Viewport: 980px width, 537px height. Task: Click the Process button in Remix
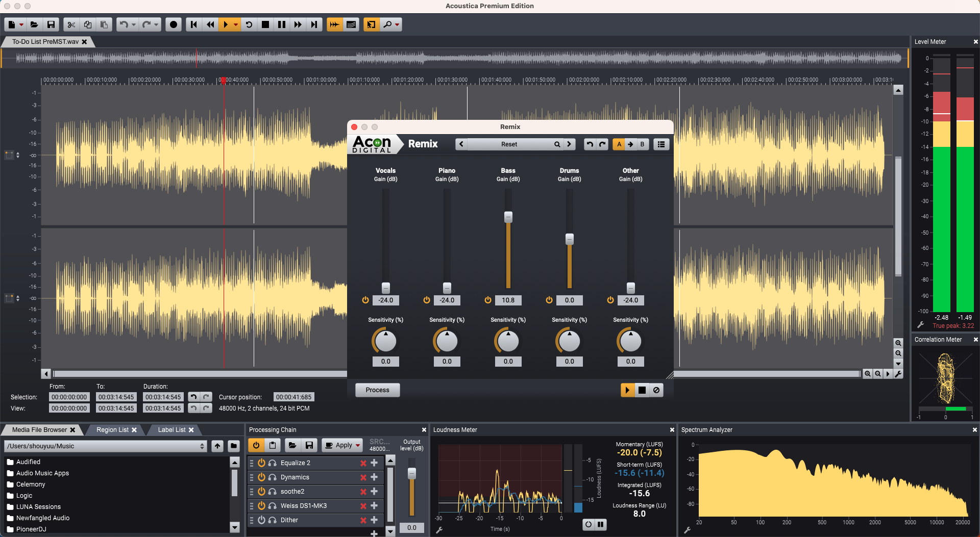point(378,390)
